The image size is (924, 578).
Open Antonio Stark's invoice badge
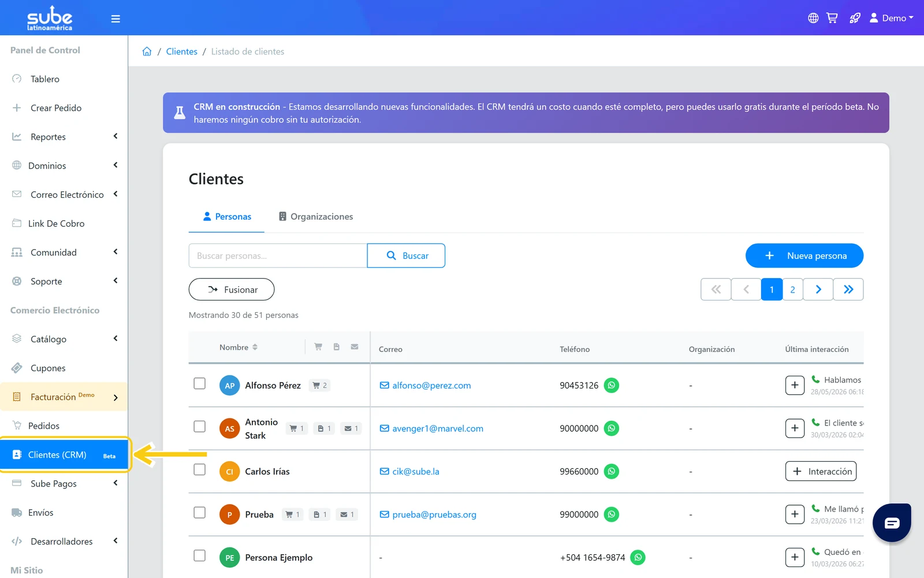coord(325,428)
